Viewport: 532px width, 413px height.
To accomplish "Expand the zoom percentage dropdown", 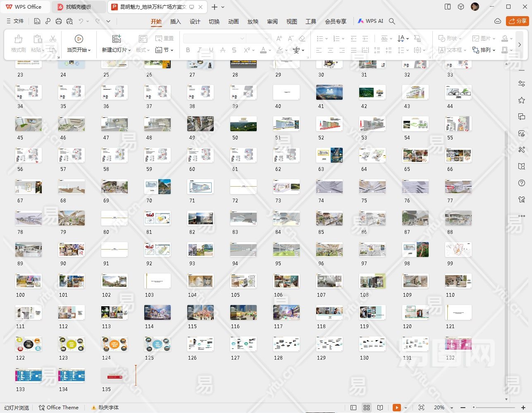I will click(452, 408).
